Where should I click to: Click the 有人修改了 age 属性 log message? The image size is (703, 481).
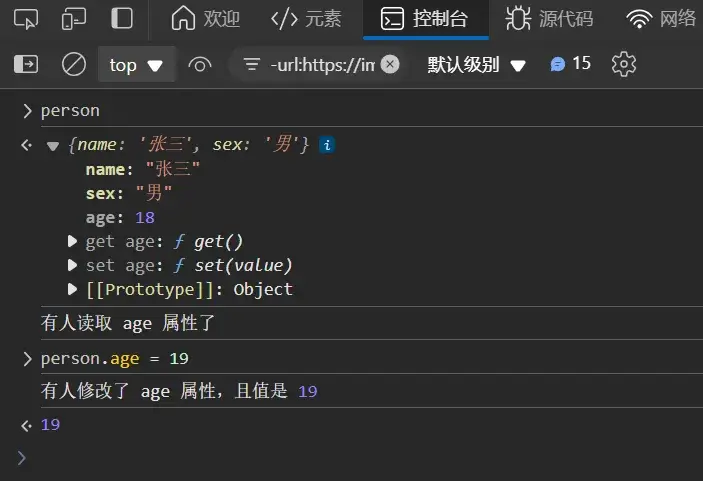tap(179, 391)
